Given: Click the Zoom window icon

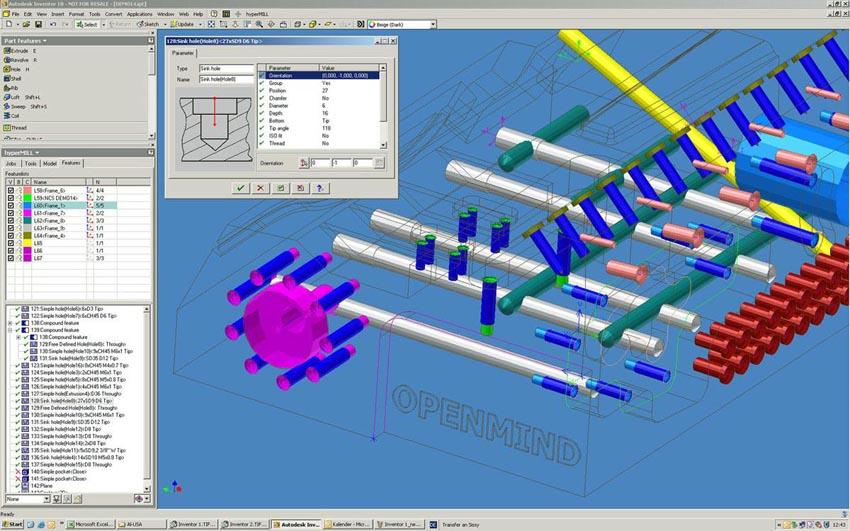Looking at the screenshot, I should (223, 24).
